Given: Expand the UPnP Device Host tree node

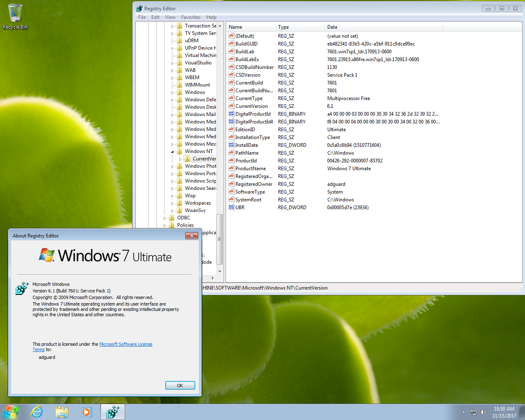Looking at the screenshot, I should point(173,48).
